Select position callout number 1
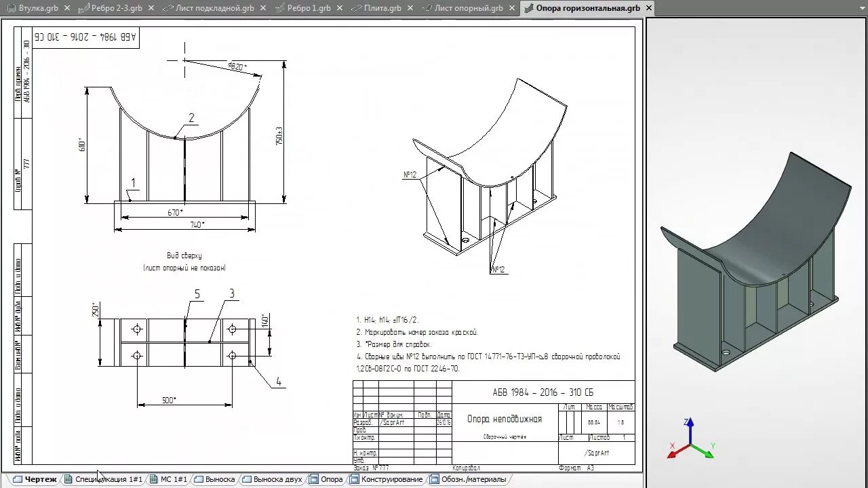The width and height of the screenshot is (868, 488). point(134,182)
